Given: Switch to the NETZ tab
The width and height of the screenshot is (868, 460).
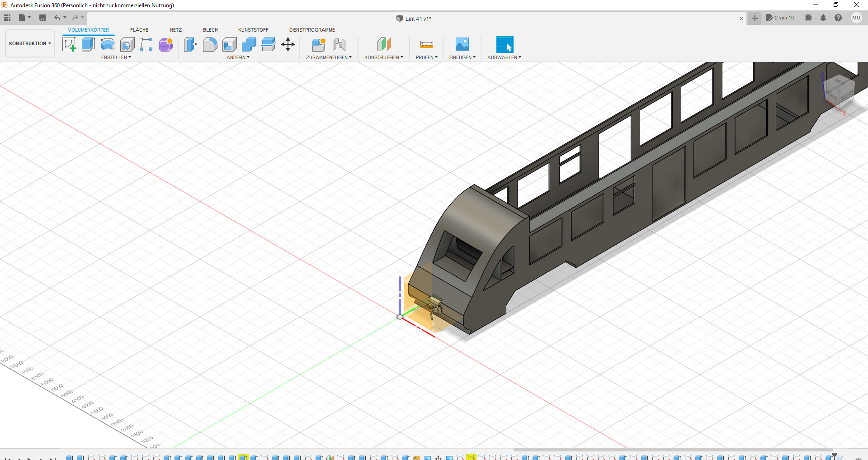Looking at the screenshot, I should tap(176, 30).
